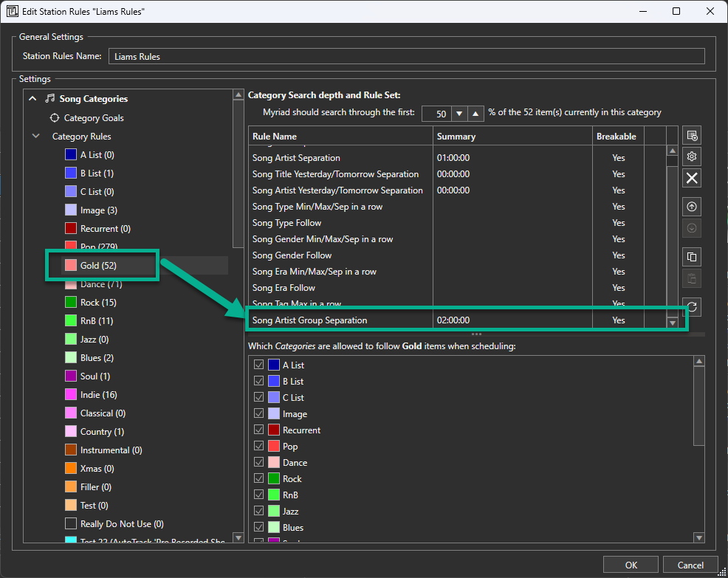The height and width of the screenshot is (578, 728).
Task: Increase search depth percentage with up arrow
Action: point(475,114)
